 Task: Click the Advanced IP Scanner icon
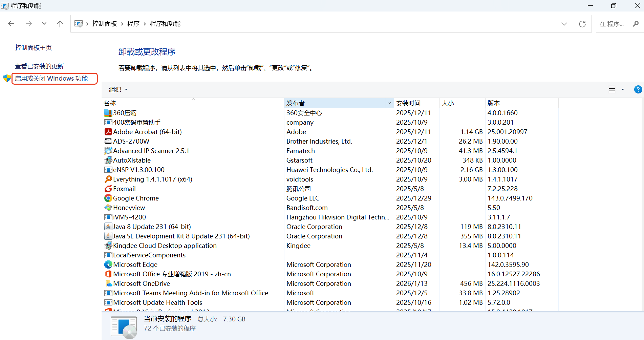pos(108,151)
